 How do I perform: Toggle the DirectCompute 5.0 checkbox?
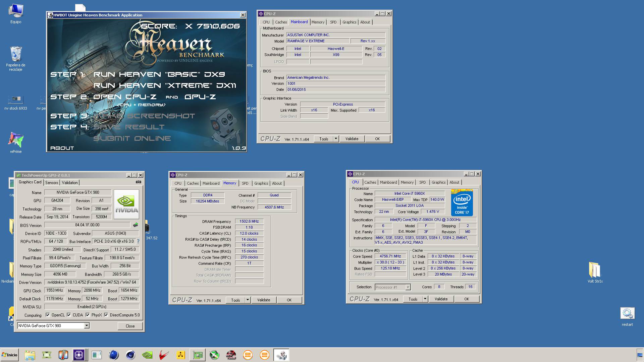coord(106,315)
